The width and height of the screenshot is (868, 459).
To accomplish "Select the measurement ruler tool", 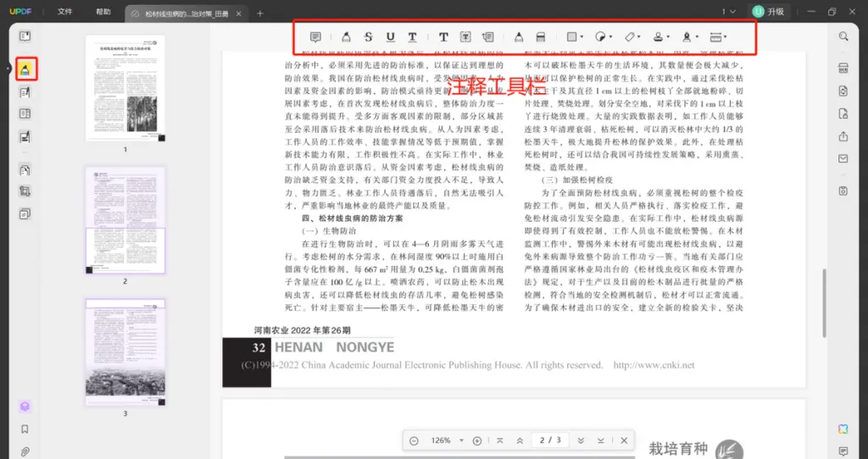I will pyautogui.click(x=715, y=37).
